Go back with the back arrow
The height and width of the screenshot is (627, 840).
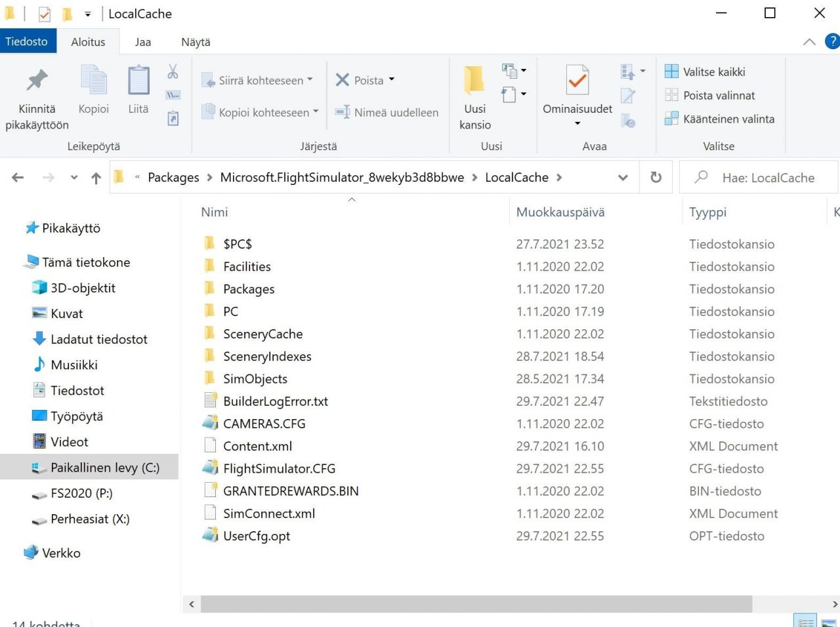(18, 178)
